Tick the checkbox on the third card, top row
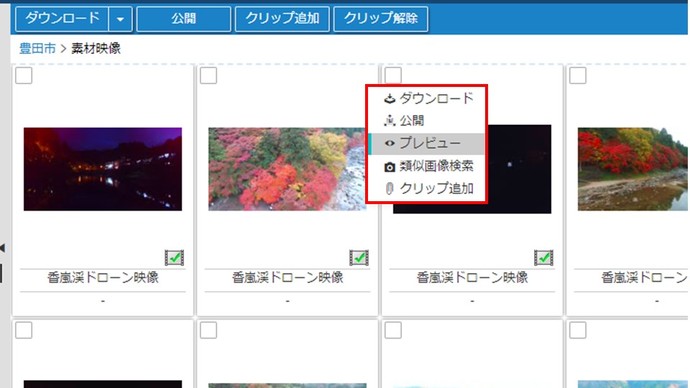690x388 pixels. [393, 75]
